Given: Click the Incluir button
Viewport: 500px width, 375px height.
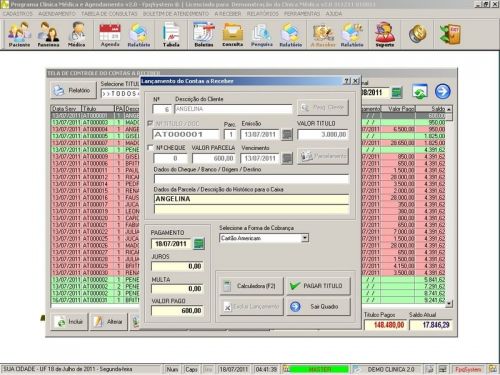Looking at the screenshot, I should 69,322.
